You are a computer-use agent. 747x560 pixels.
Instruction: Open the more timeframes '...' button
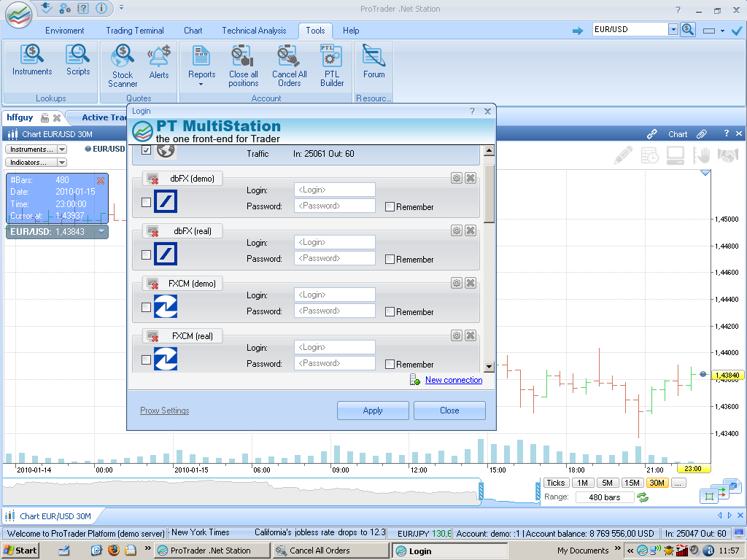tap(678, 483)
